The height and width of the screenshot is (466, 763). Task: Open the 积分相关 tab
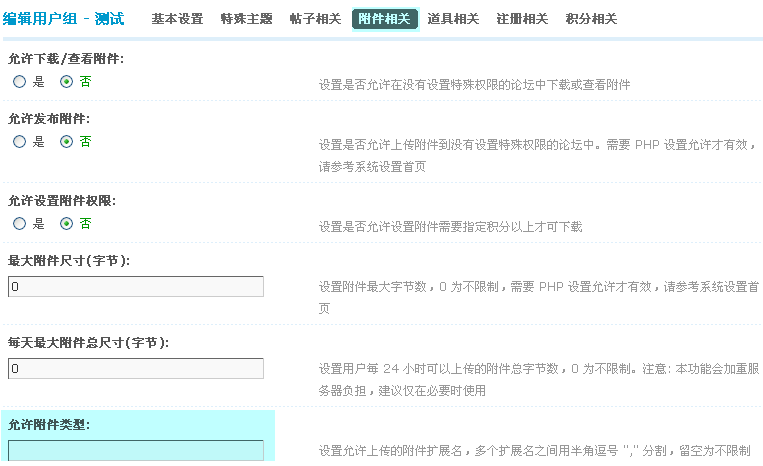click(591, 19)
